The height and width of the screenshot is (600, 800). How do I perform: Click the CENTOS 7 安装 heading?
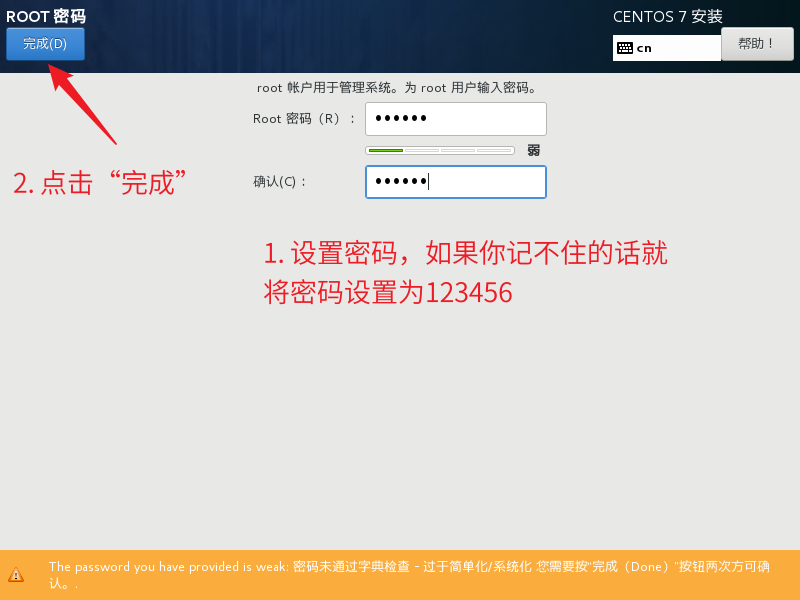pyautogui.click(x=667, y=16)
